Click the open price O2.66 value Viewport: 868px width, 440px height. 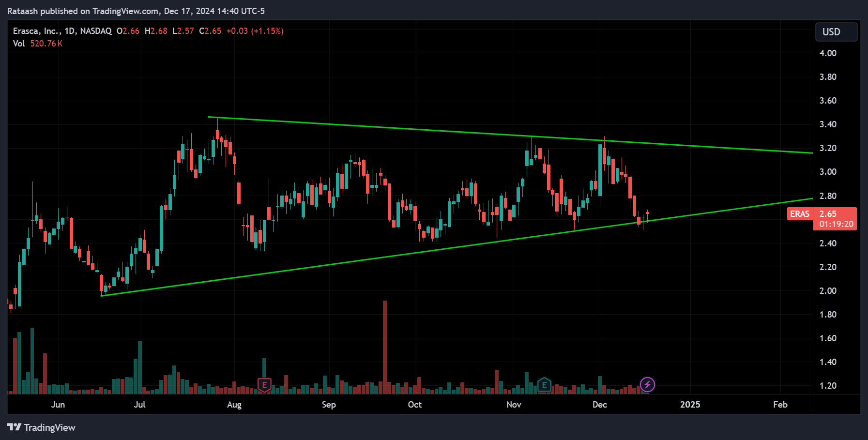(x=128, y=31)
